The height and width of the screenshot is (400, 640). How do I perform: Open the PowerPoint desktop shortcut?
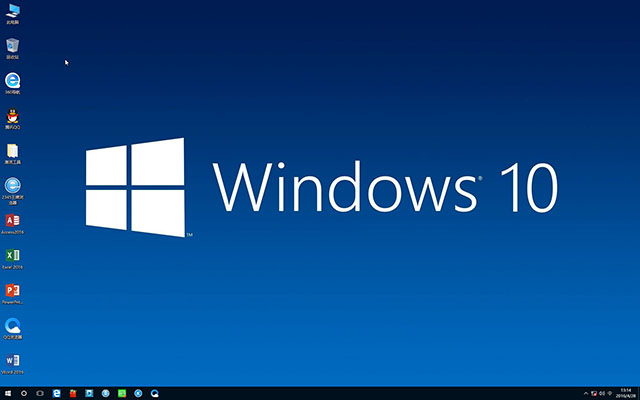point(12,291)
